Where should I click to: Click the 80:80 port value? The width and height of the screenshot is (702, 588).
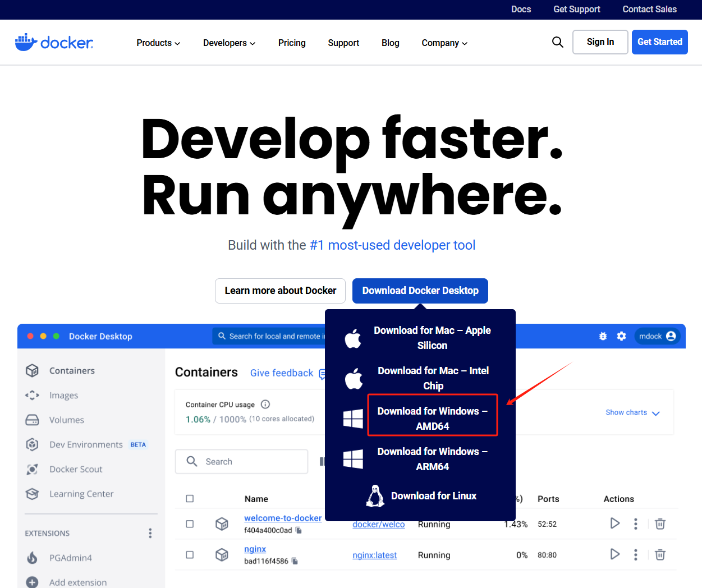(x=547, y=555)
